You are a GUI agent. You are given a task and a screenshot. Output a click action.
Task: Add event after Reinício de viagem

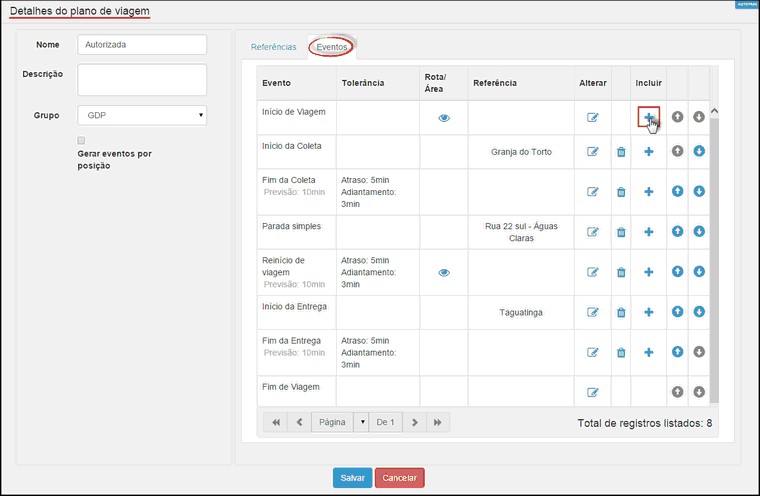(x=649, y=272)
